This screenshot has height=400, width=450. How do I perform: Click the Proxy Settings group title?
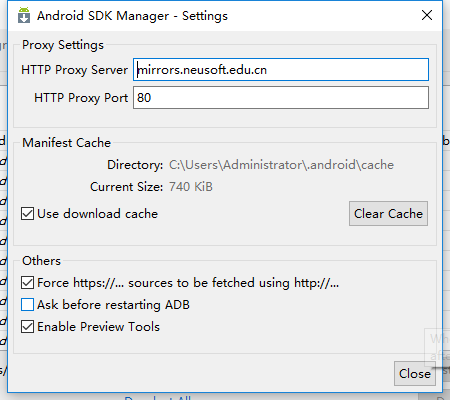tap(63, 45)
